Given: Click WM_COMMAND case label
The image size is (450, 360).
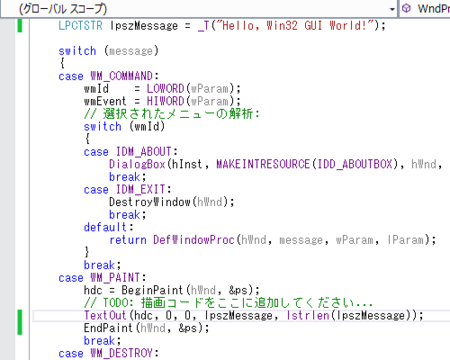Looking at the screenshot, I should [x=121, y=76].
